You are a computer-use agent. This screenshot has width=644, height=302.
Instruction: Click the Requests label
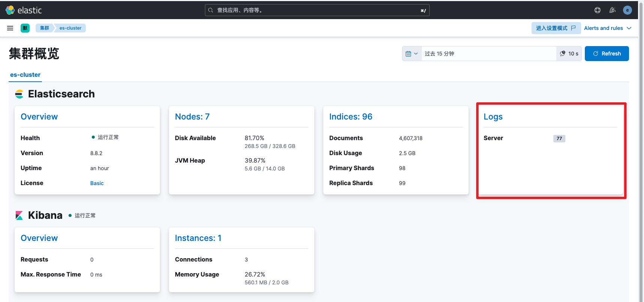coord(34,259)
